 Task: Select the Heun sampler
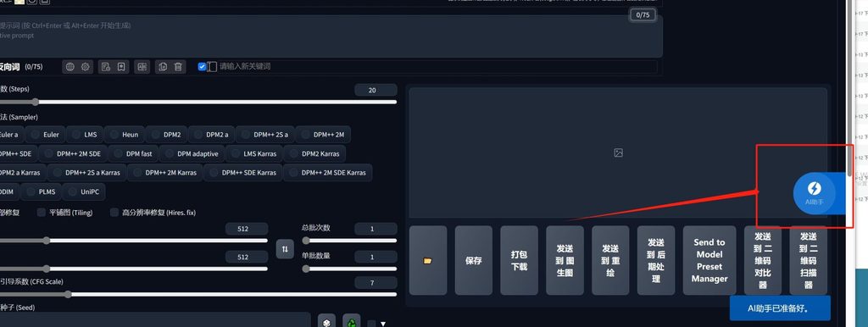(x=125, y=135)
